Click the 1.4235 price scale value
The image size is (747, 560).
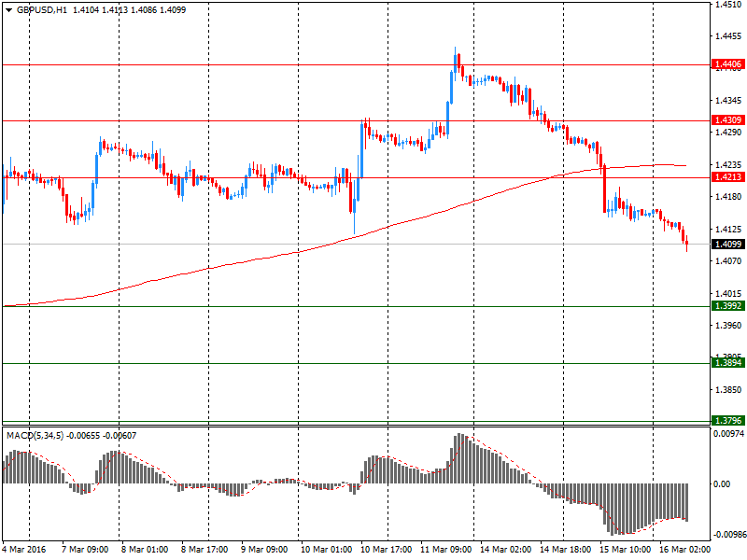728,165
